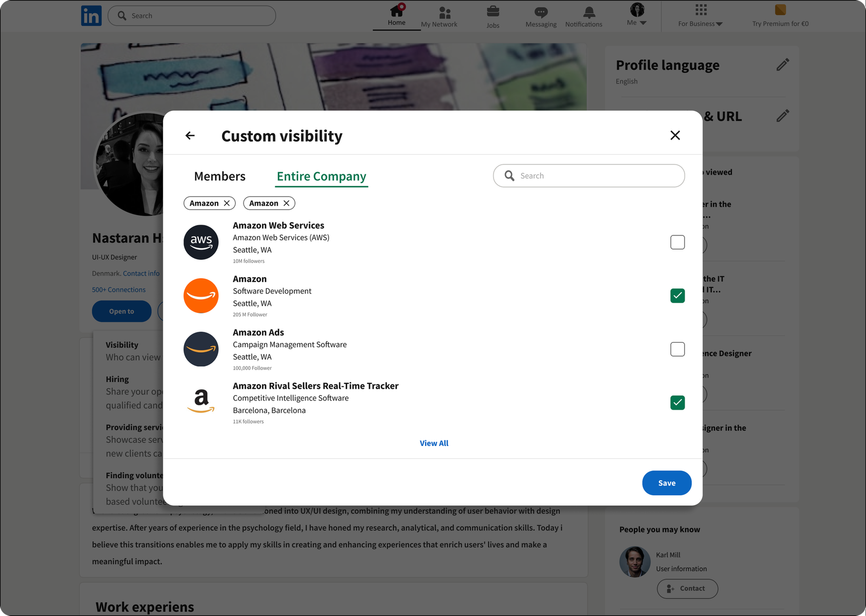Edit Profile language with pencil icon

783,64
